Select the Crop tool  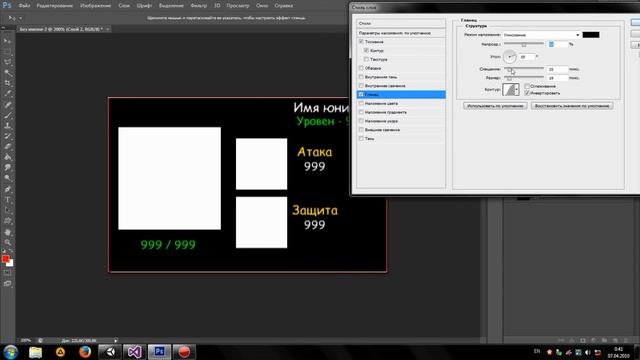coord(7,83)
